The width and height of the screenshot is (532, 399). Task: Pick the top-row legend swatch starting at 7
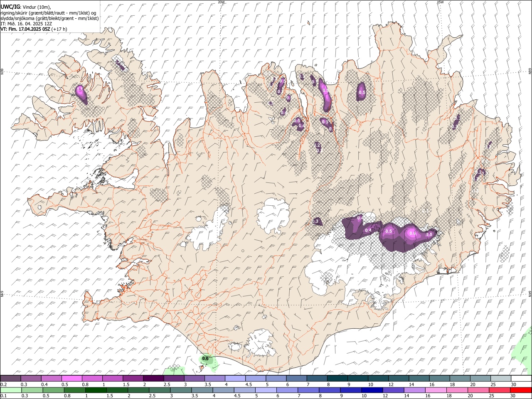point(317,378)
